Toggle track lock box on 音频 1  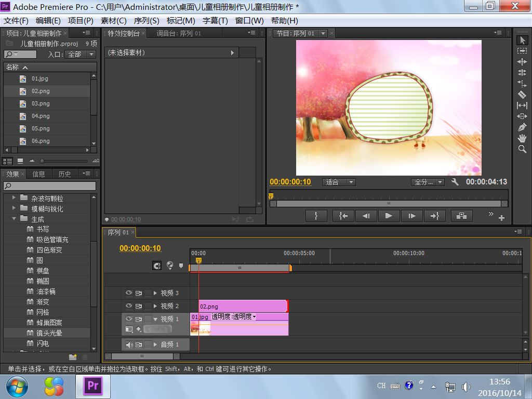click(148, 344)
